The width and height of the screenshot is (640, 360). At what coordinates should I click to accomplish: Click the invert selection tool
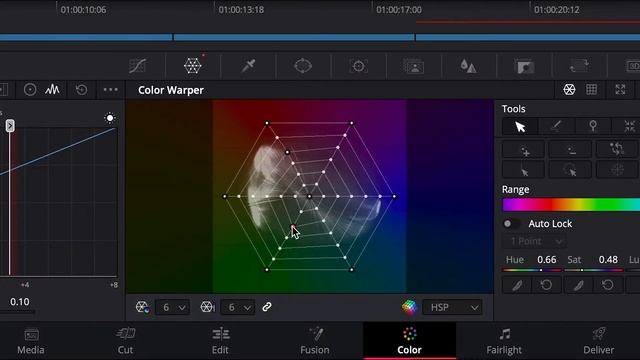(x=617, y=150)
